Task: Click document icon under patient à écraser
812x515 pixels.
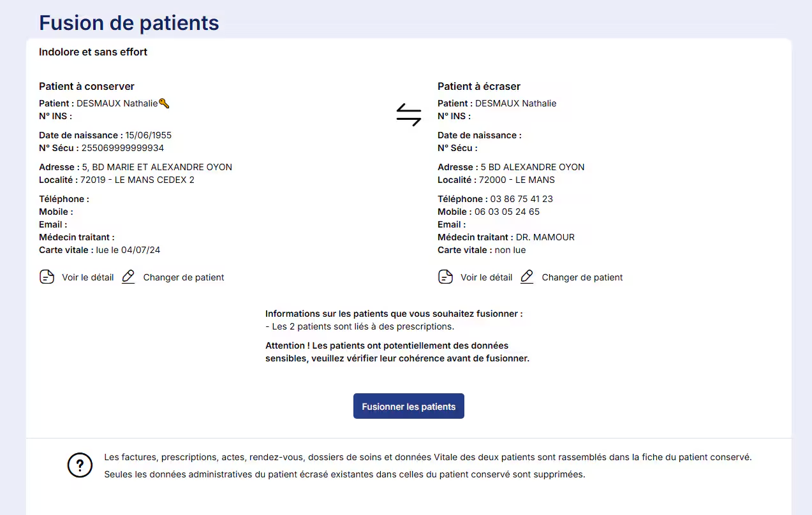Action: tap(445, 277)
